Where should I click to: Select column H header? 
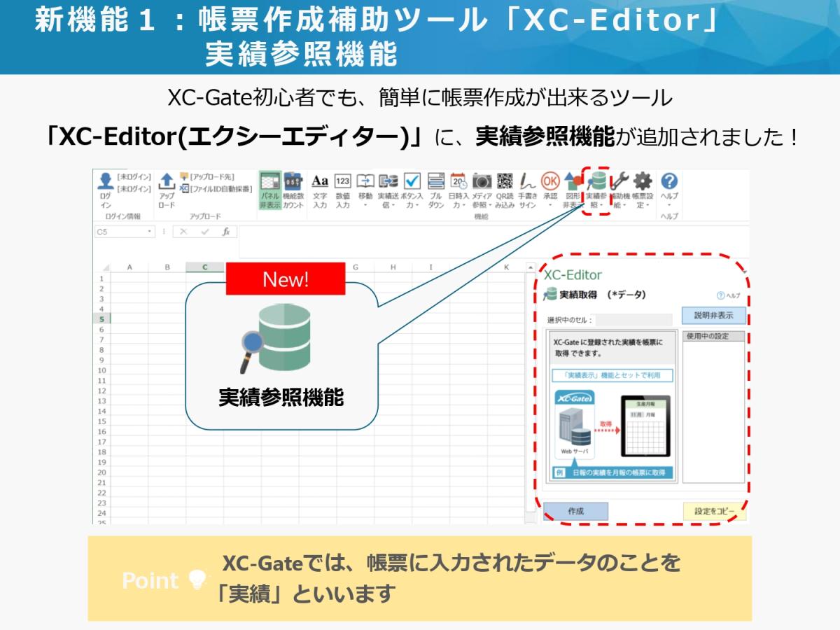tap(393, 267)
